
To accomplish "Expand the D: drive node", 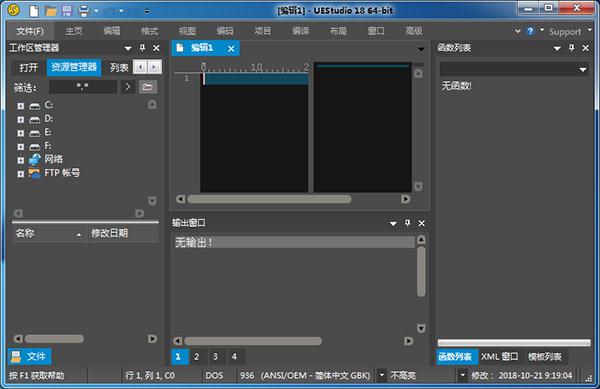I will click(21, 120).
